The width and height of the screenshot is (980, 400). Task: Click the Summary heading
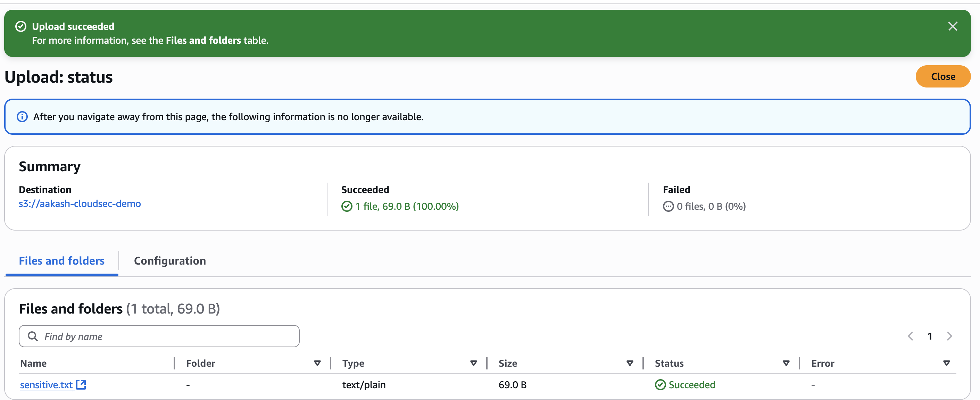[x=49, y=167]
